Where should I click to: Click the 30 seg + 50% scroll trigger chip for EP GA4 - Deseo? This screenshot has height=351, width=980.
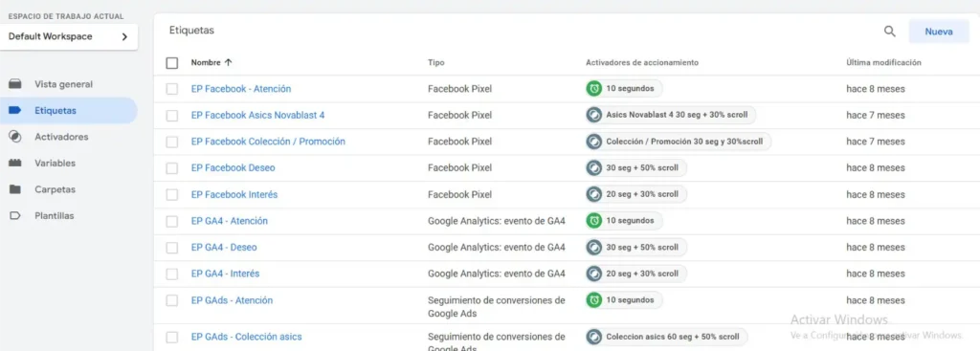coord(635,248)
